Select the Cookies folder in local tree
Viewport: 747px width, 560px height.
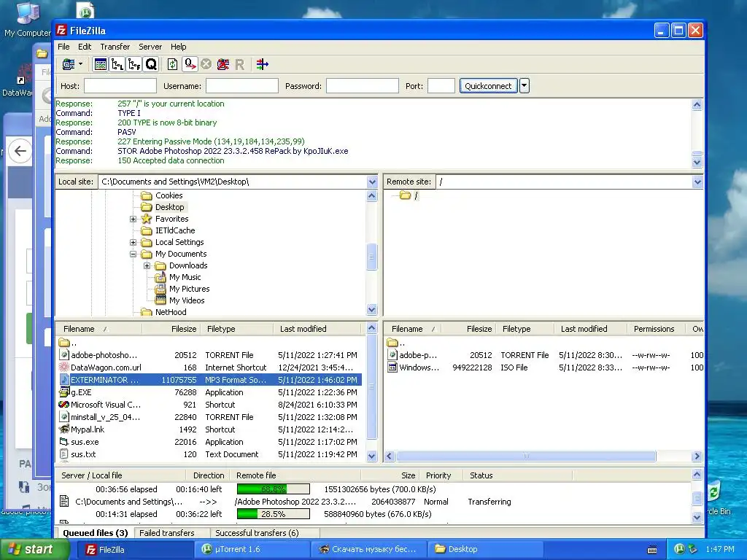162,195
